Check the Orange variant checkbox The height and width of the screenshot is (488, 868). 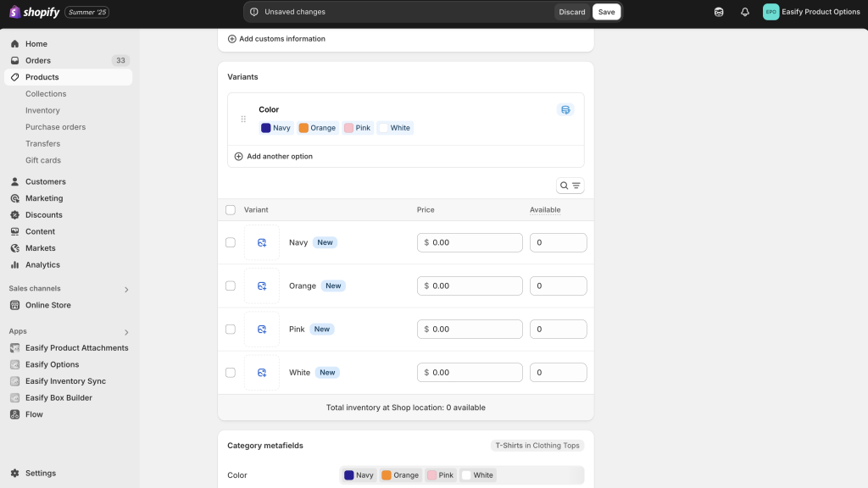click(231, 286)
